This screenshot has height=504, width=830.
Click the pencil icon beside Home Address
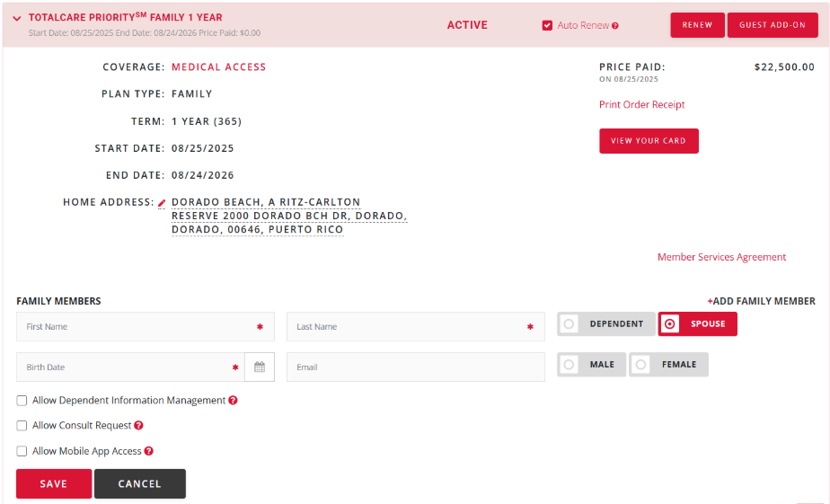click(x=162, y=204)
